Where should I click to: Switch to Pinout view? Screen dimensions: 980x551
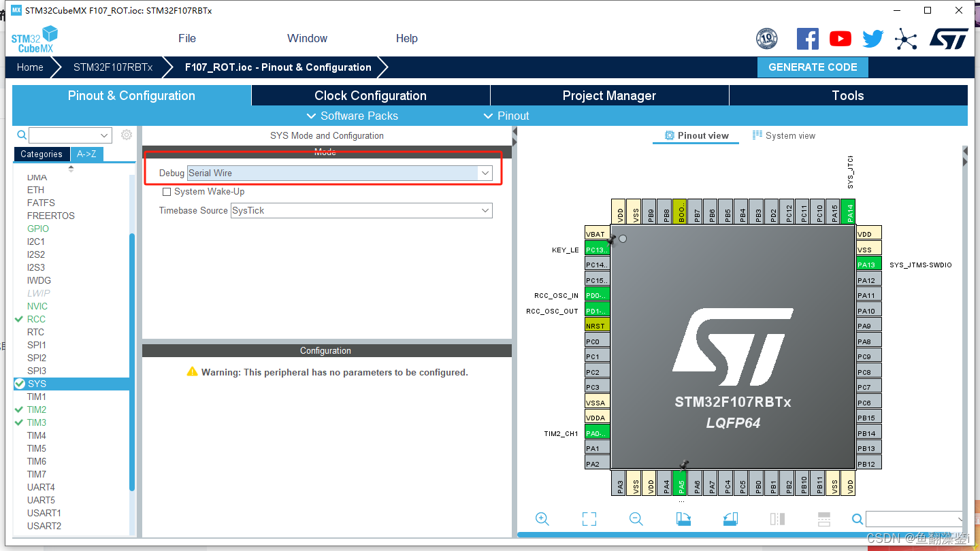[x=697, y=135]
